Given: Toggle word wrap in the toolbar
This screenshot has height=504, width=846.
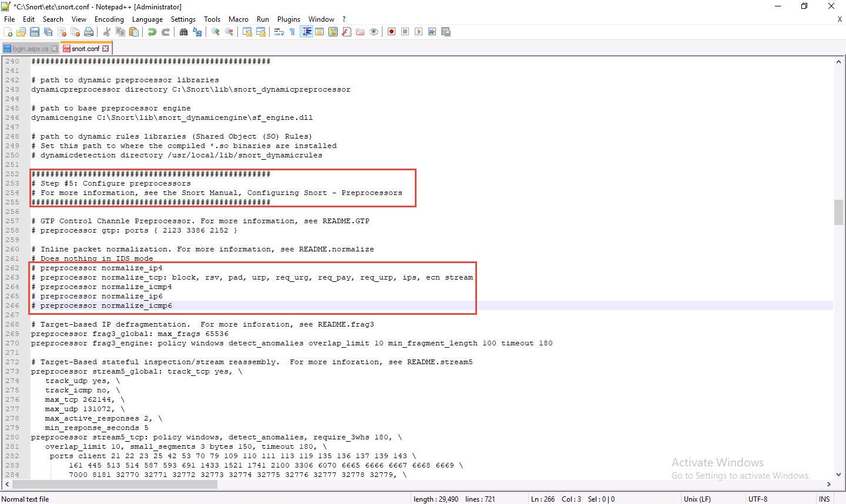Looking at the screenshot, I should pyautogui.click(x=279, y=32).
